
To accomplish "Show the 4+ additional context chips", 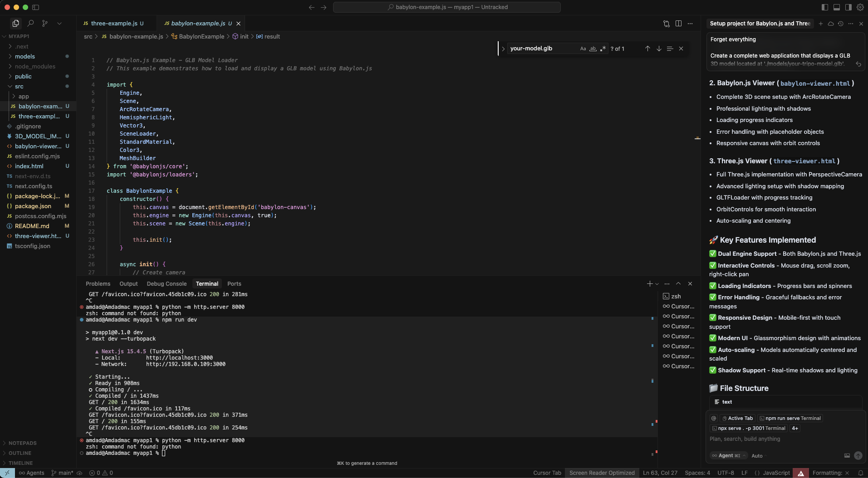I will pyautogui.click(x=795, y=429).
